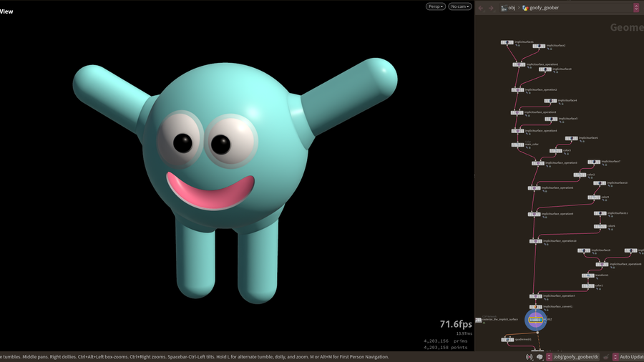Select the implicitsurface2 node
Screen dimensions: 644x362
coord(539,46)
